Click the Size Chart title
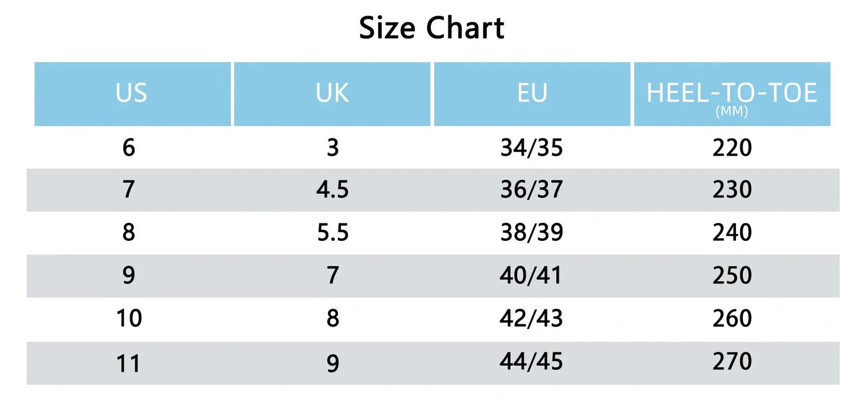The width and height of the screenshot is (868, 409). pos(432,28)
